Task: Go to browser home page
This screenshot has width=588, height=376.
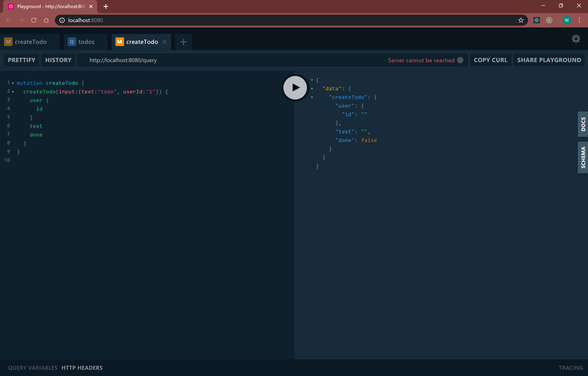Action: (x=46, y=20)
